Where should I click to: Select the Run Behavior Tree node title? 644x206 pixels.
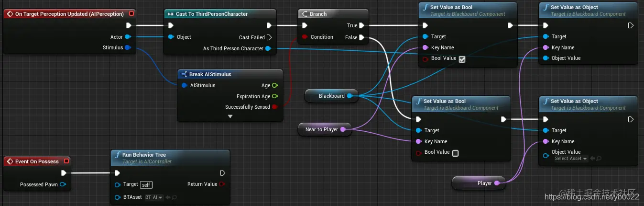(144, 155)
